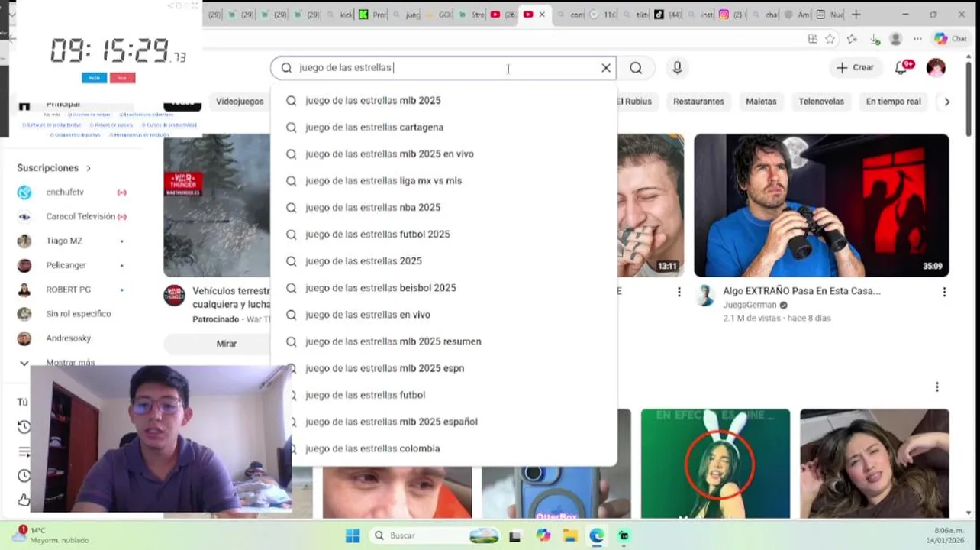Open the video thumbnail lasting 13:11
Viewport: 980px width, 550px height.
click(650, 205)
